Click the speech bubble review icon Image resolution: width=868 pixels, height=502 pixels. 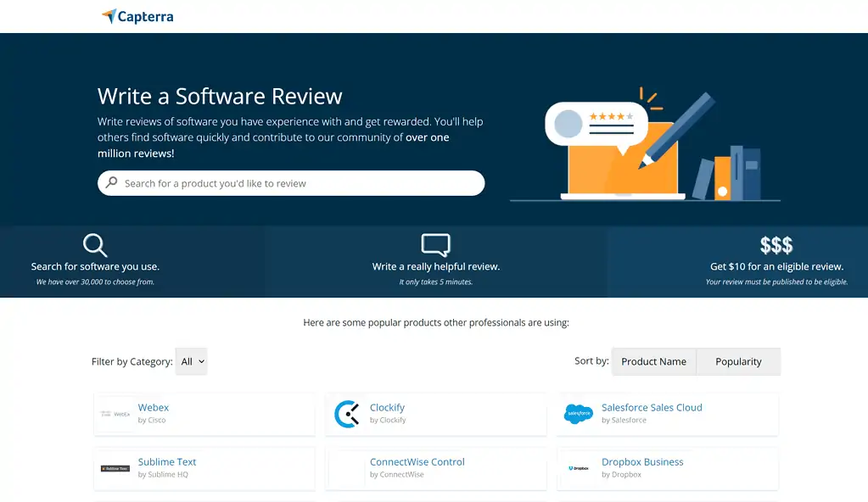[434, 244]
